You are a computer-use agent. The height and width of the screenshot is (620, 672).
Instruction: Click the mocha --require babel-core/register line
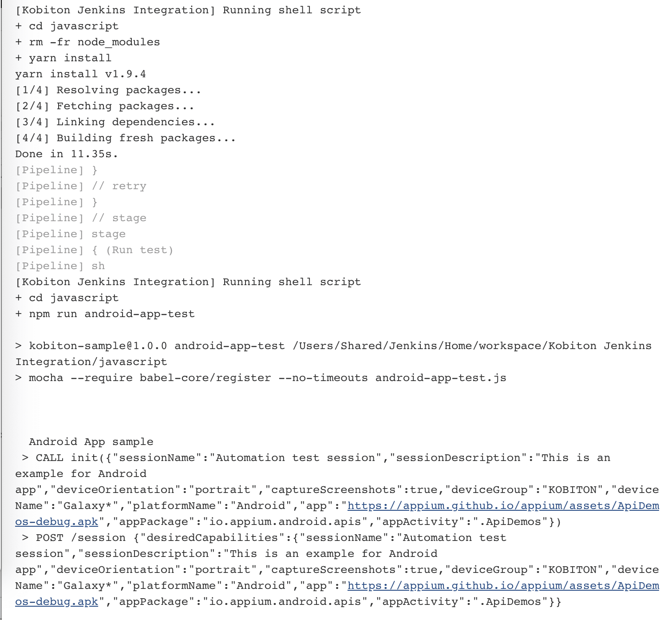click(261, 378)
